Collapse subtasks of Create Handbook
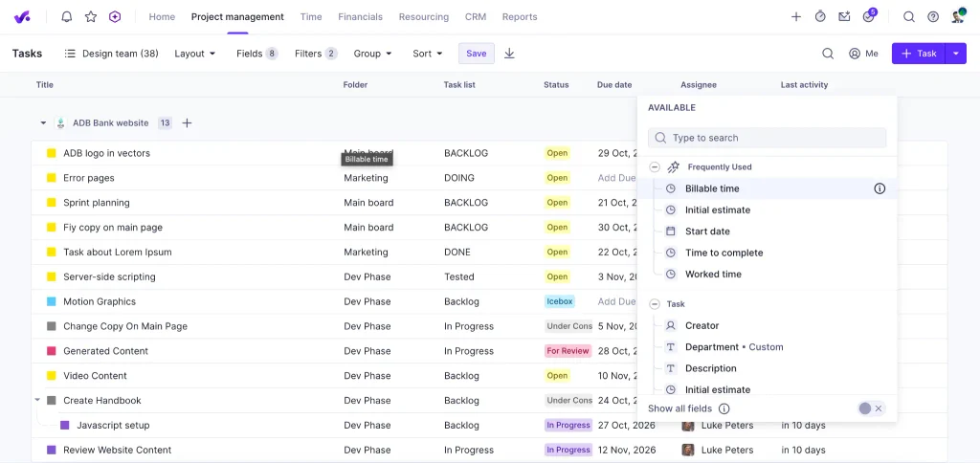The image size is (980, 463). point(37,399)
